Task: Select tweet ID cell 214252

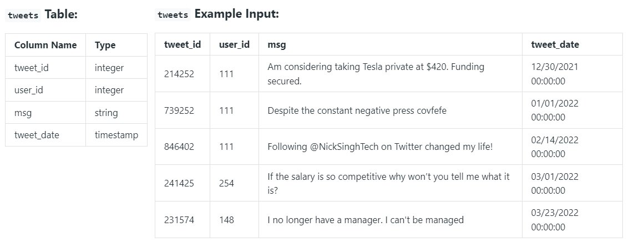Action: click(179, 74)
